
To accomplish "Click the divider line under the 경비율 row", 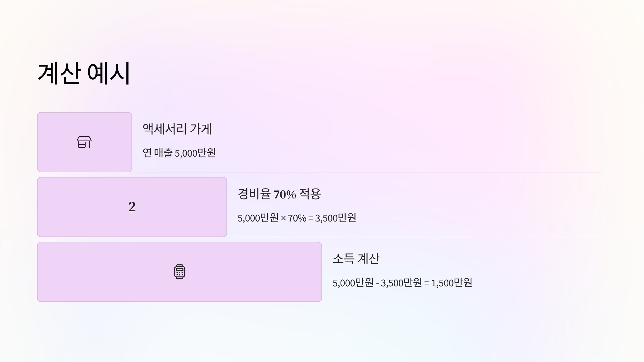I will 417,237.
